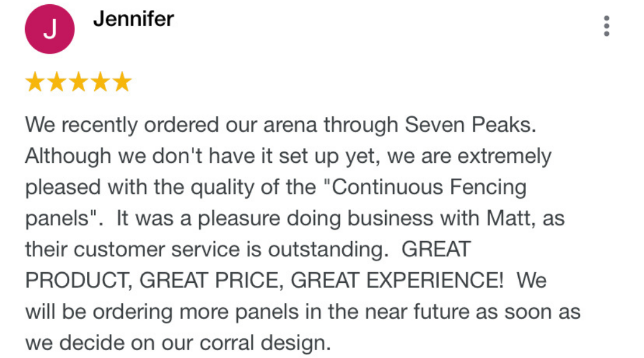Image resolution: width=644 pixels, height=358 pixels.
Task: Click the fifth gold star
Action: [122, 82]
